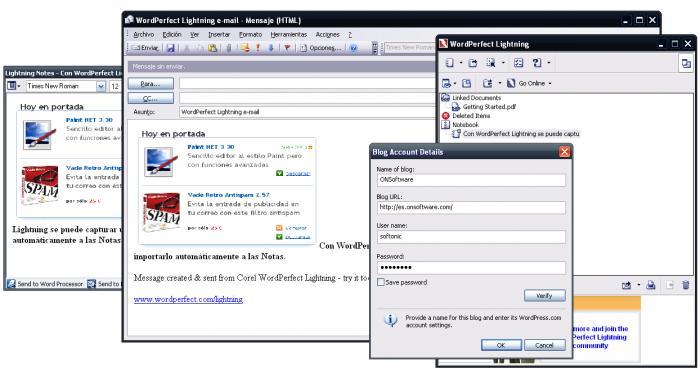Viewport: 700px width, 370px height.
Task: Click the screen capture selection icon
Action: pyautogui.click(x=491, y=63)
